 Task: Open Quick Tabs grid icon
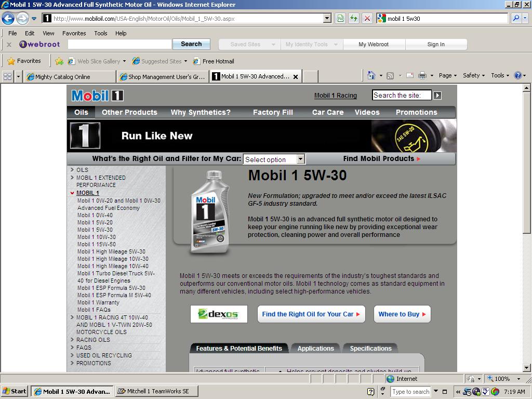(x=7, y=77)
